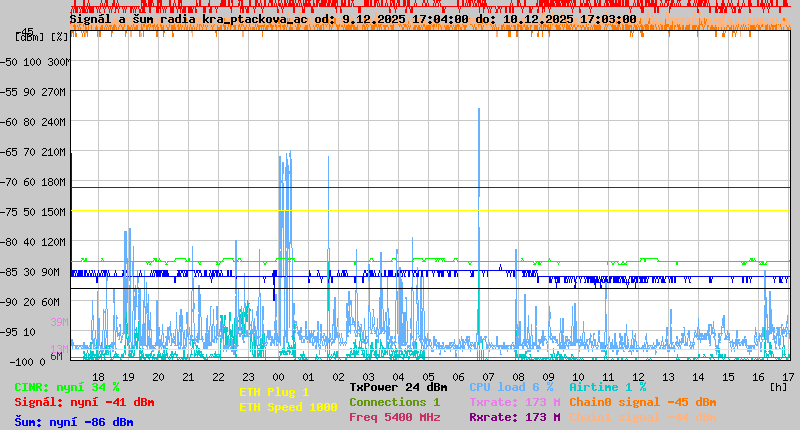Click the 'ETH Speed 1000' legend text
This screenshot has height=430, width=800.
(x=288, y=407)
